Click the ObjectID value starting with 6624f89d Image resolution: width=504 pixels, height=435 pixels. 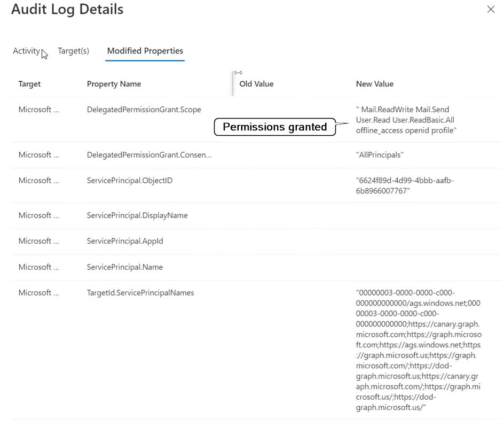tap(405, 185)
